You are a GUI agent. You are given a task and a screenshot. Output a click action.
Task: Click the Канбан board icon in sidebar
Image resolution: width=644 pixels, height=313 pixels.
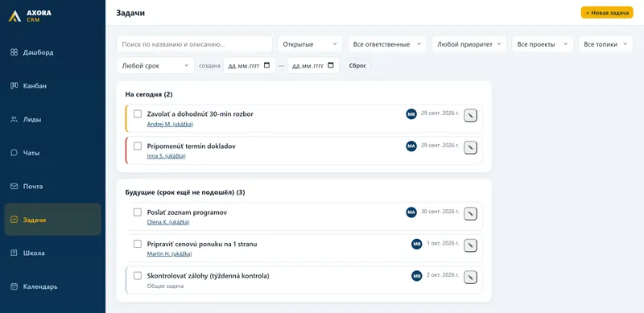click(14, 86)
